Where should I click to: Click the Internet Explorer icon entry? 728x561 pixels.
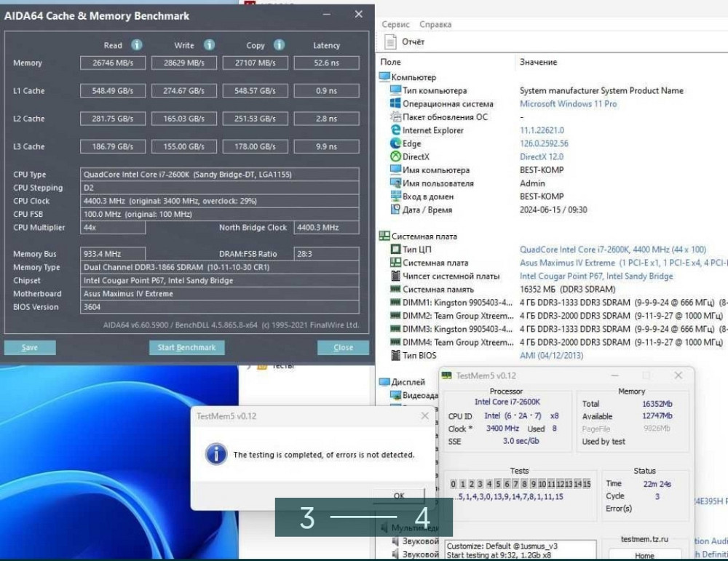pos(396,130)
